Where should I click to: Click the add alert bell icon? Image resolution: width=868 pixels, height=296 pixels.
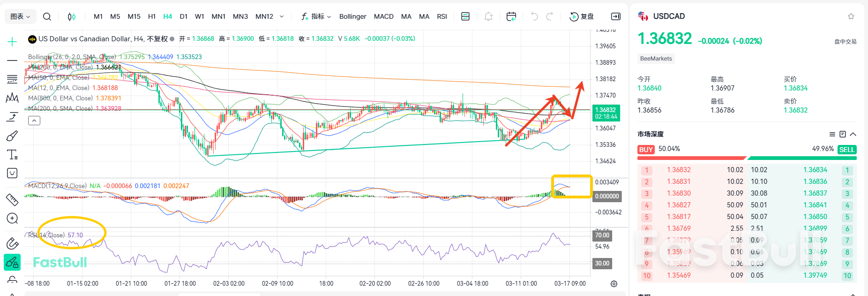[488, 16]
